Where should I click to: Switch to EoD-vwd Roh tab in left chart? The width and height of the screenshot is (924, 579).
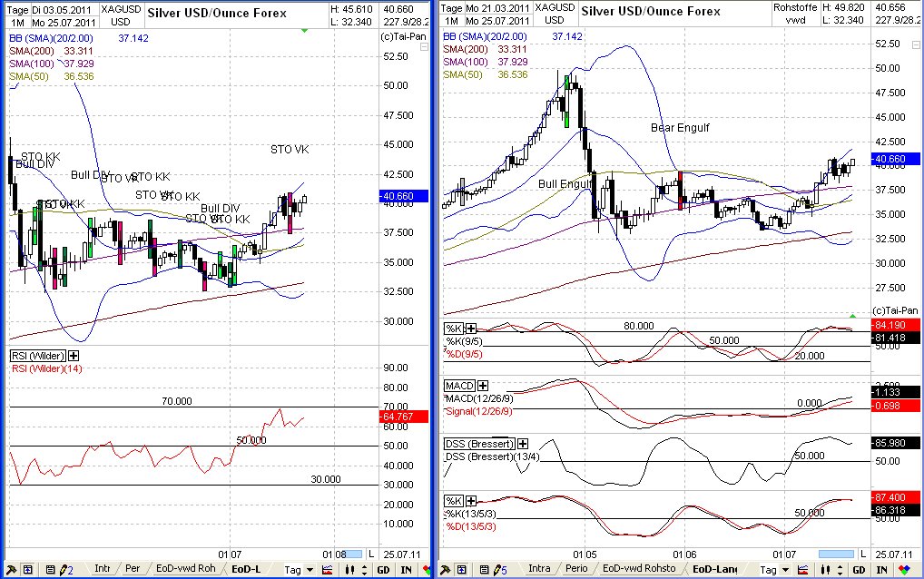pyautogui.click(x=186, y=568)
